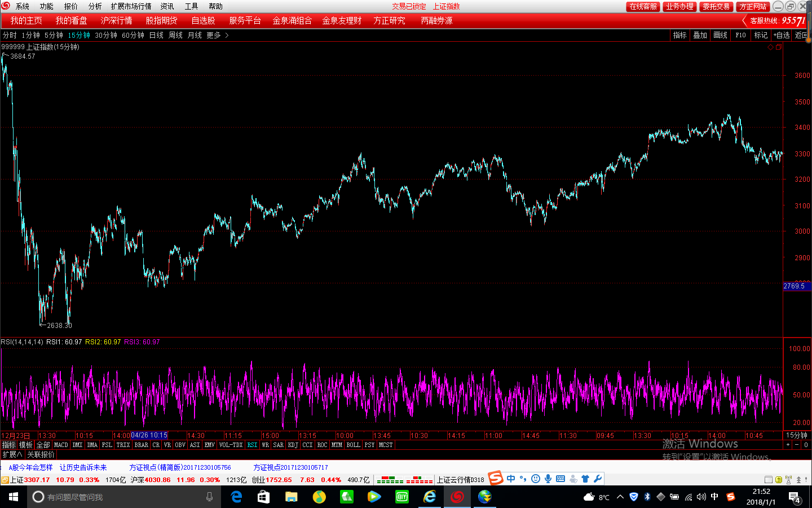
Task: Open the 帮助 menu
Action: click(216, 6)
